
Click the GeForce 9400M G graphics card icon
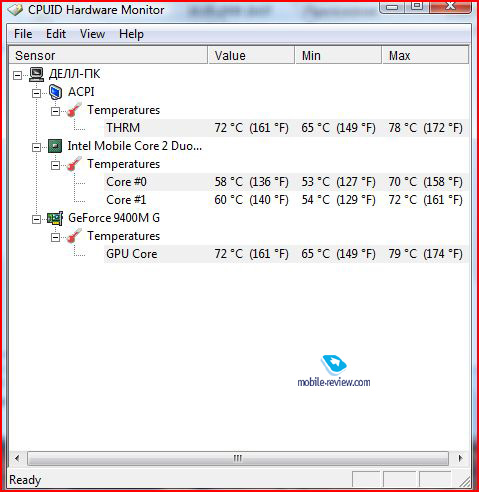tap(55, 218)
